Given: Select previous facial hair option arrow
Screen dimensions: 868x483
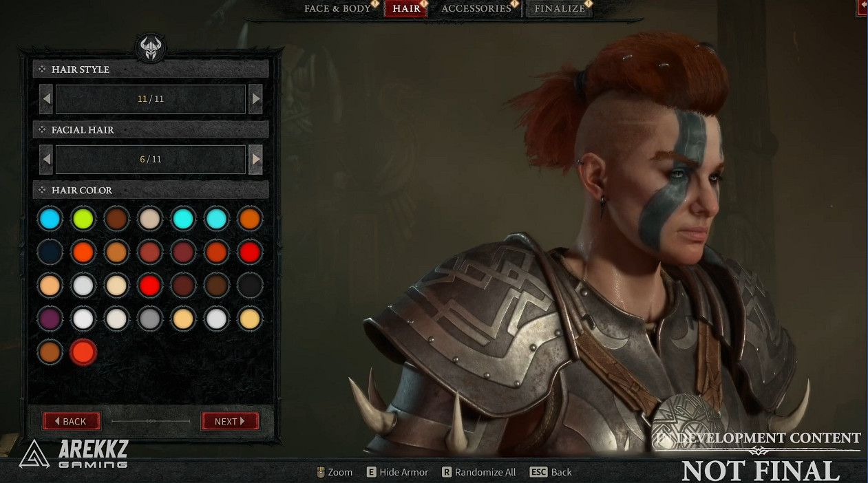Looking at the screenshot, I should (47, 160).
